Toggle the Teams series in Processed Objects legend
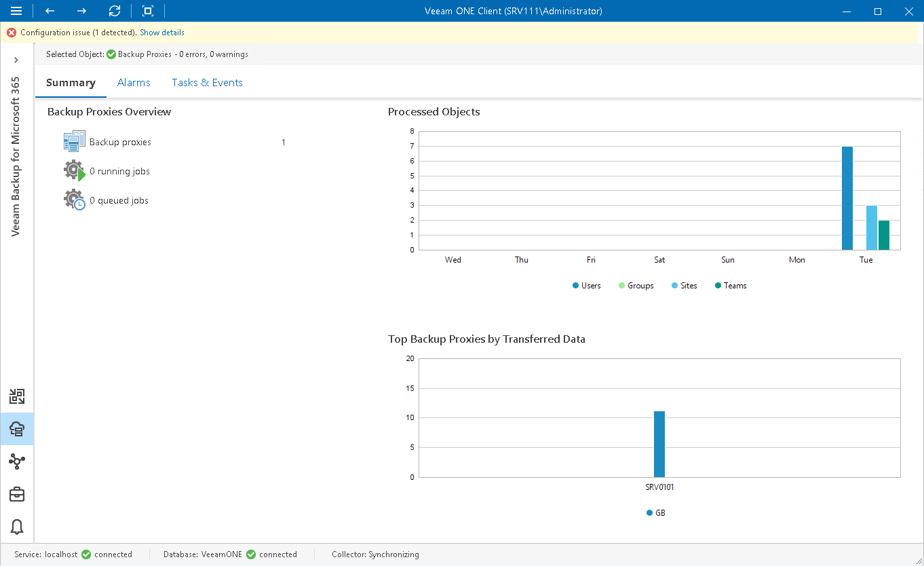 click(x=731, y=285)
